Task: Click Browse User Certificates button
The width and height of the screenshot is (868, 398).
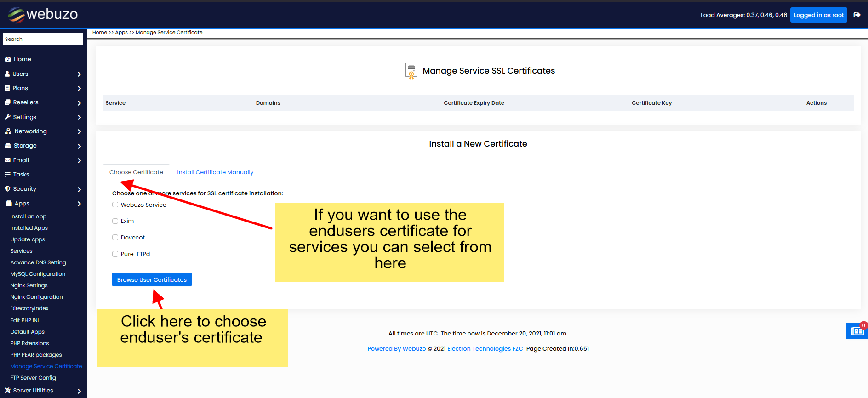Action: [x=152, y=279]
